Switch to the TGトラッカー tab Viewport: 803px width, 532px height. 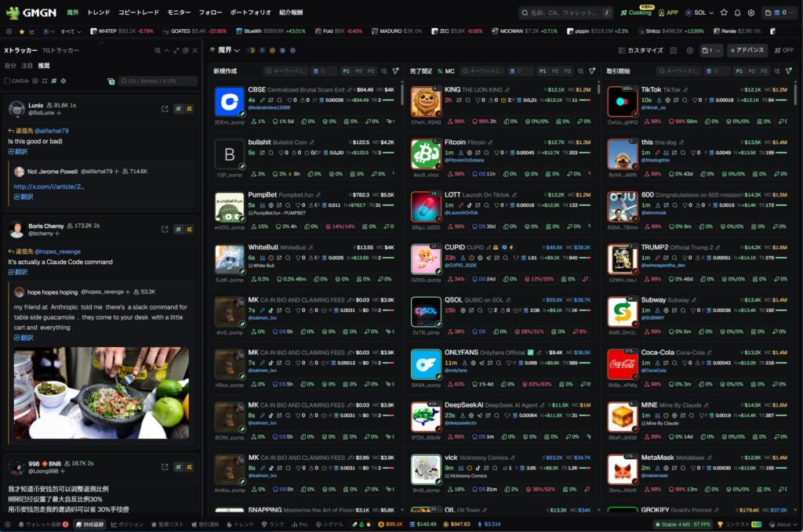pos(60,50)
